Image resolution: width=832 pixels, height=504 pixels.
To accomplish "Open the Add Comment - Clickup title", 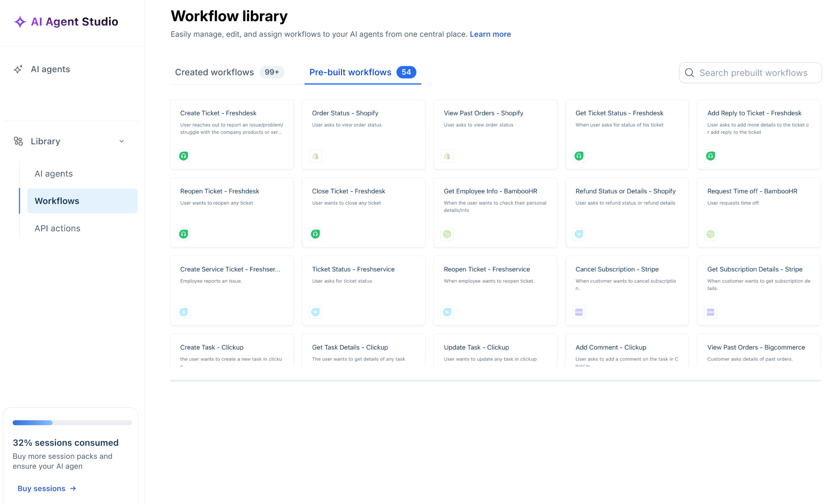I will pos(611,347).
